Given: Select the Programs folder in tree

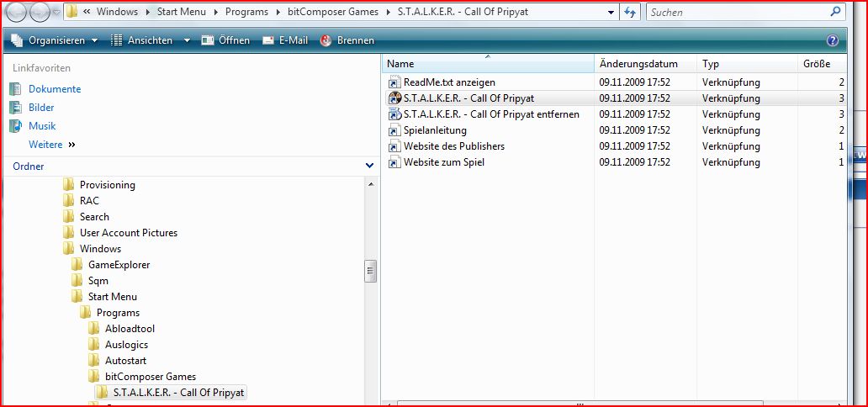Looking at the screenshot, I should pyautogui.click(x=118, y=313).
